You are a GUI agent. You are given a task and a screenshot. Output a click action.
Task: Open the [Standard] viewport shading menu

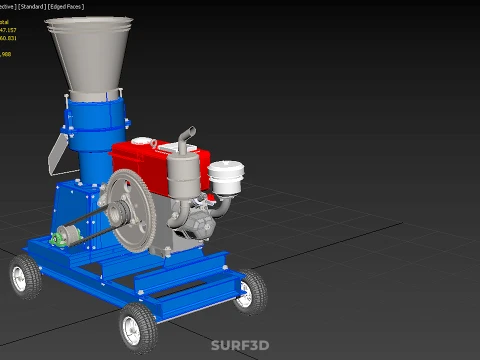tap(32, 6)
